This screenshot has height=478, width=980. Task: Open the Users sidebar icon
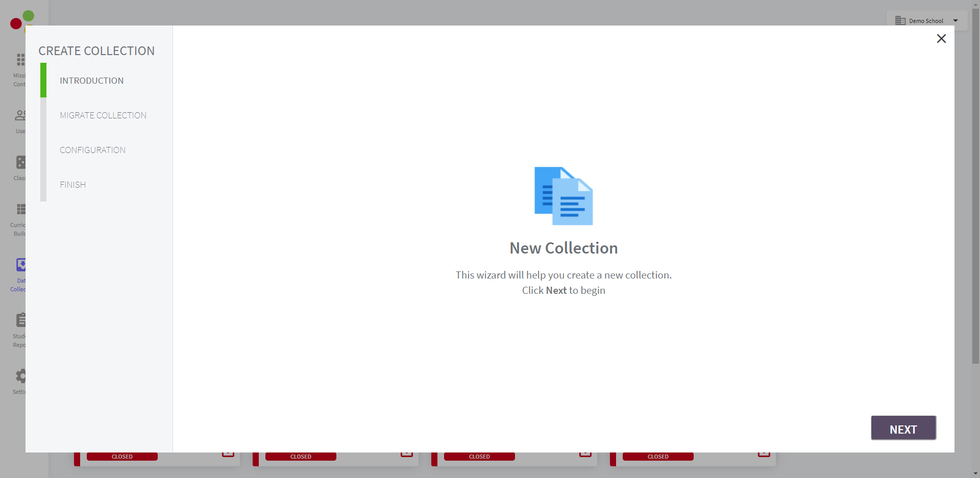[20, 116]
